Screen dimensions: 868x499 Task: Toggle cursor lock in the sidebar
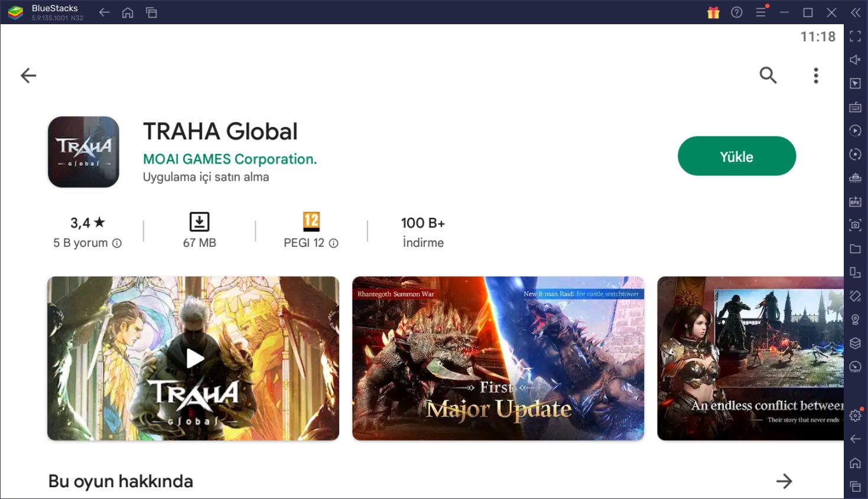click(x=855, y=83)
